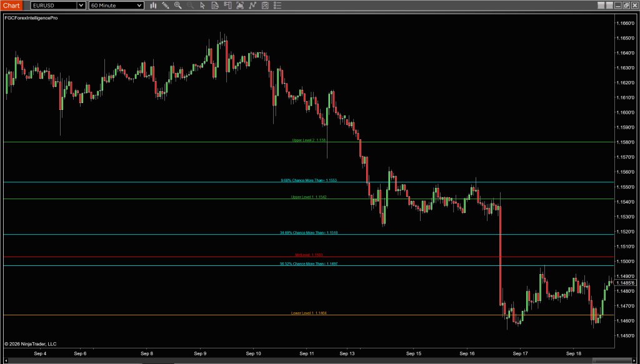
Task: Click the '© 2026 NinjaTrader, LLC' copyright text
Action: tap(31, 343)
